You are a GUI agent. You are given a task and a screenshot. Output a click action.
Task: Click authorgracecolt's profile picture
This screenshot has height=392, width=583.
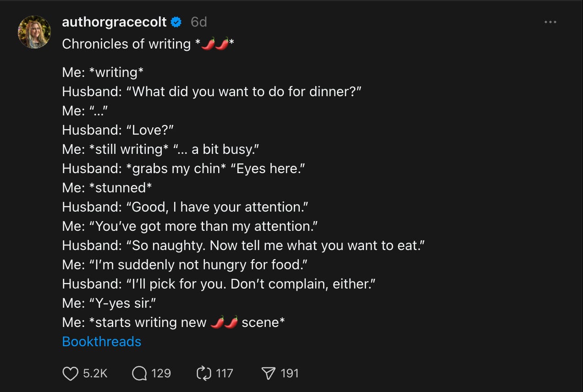click(x=34, y=32)
